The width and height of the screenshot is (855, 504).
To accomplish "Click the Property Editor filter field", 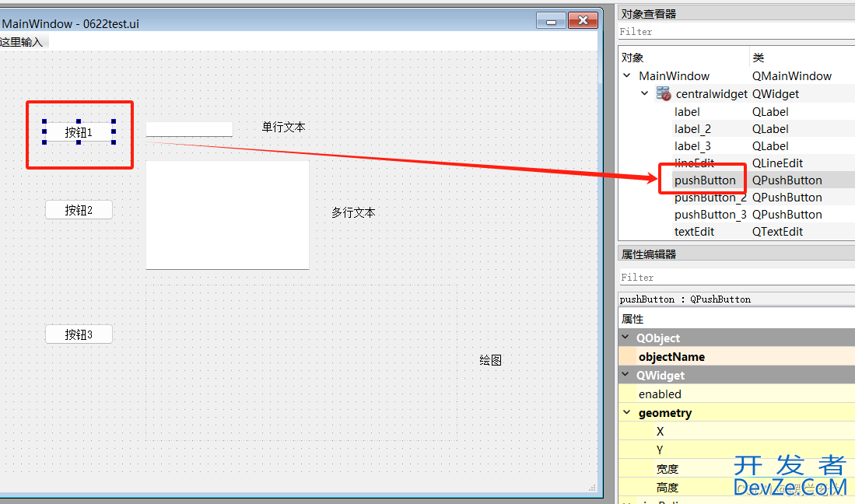I will pos(737,278).
